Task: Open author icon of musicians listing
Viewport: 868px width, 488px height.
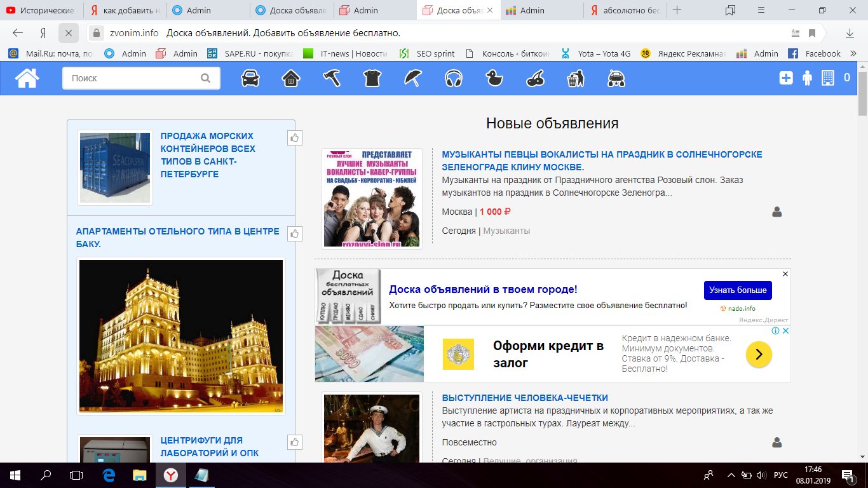Action: (x=776, y=212)
